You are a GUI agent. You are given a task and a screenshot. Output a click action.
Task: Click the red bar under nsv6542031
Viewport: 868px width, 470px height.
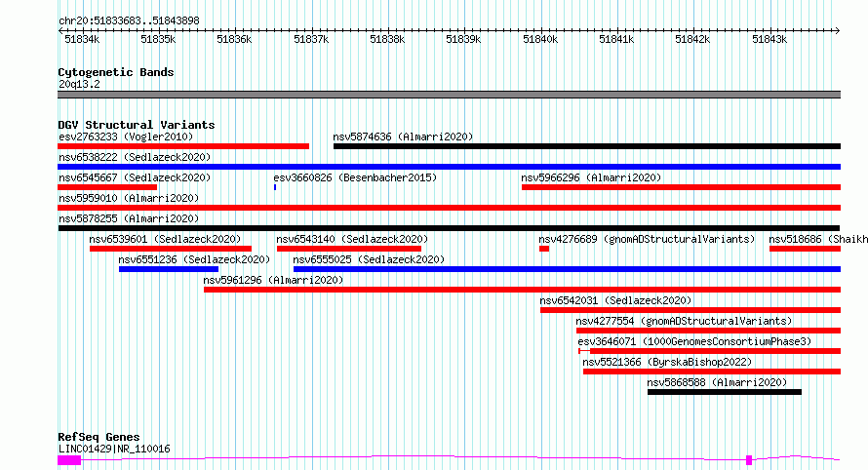pos(690,310)
